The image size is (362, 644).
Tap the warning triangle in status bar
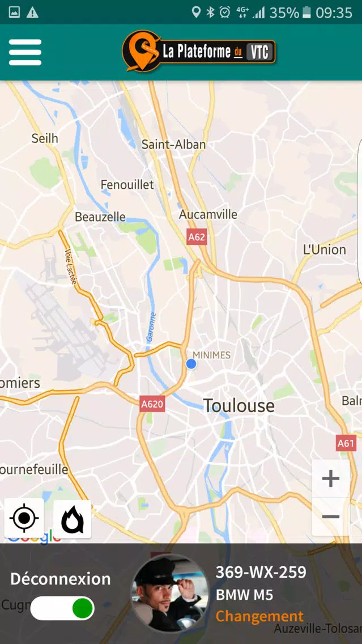[32, 12]
